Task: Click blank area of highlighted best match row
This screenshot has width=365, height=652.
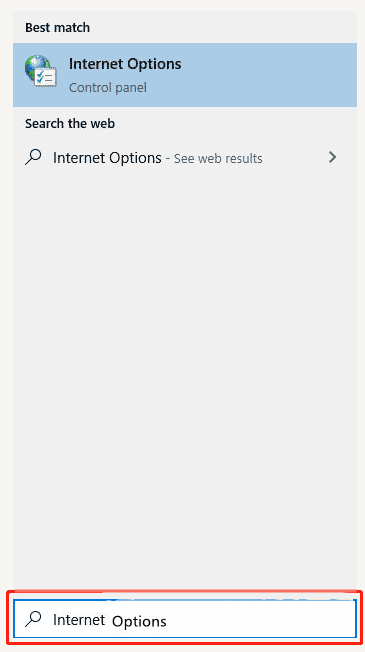Action: point(270,75)
